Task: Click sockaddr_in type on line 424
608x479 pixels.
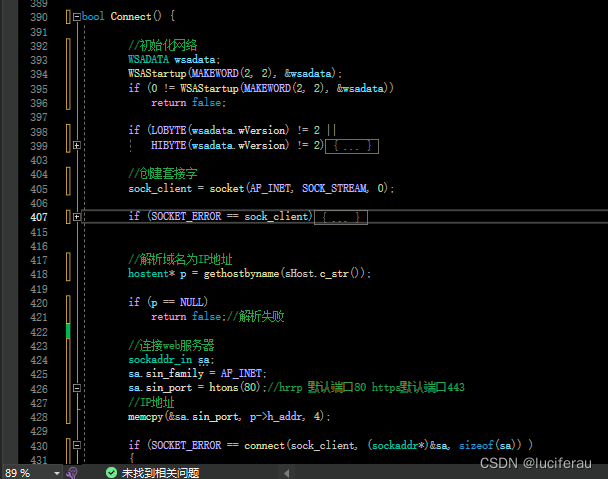Action: tap(160, 360)
